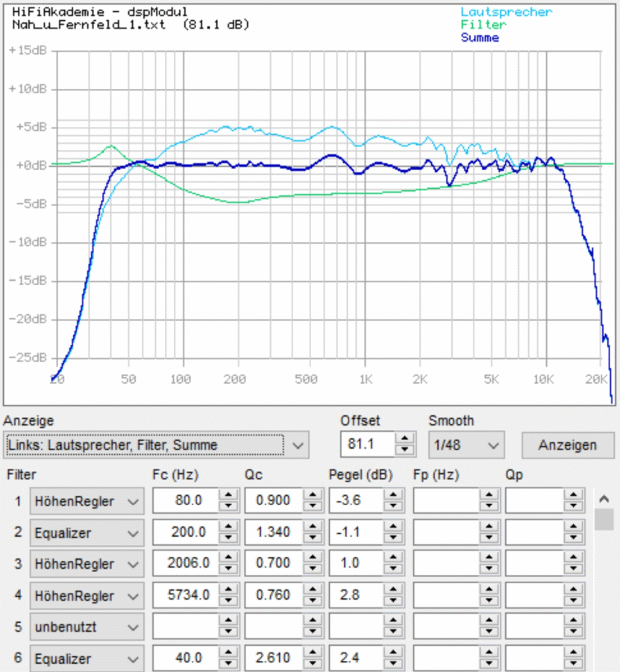The height and width of the screenshot is (672, 620).
Task: Increase filter 6 Fc 40.0 up arrow
Action: pyautogui.click(x=228, y=654)
